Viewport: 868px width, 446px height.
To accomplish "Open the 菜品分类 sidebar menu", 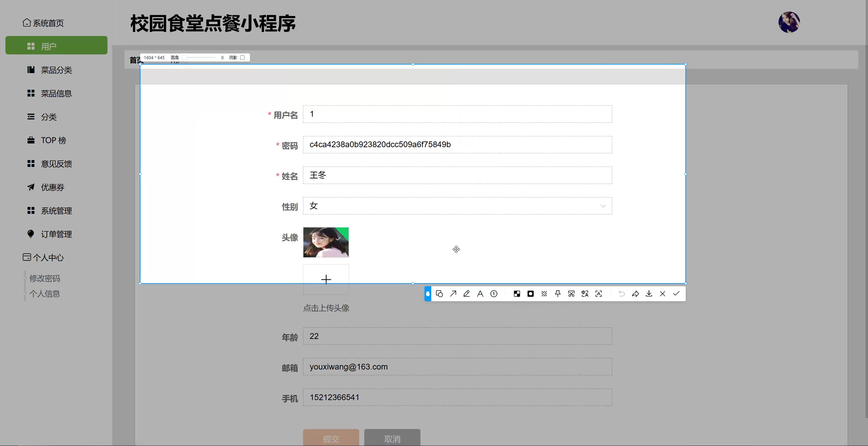I will 56,70.
